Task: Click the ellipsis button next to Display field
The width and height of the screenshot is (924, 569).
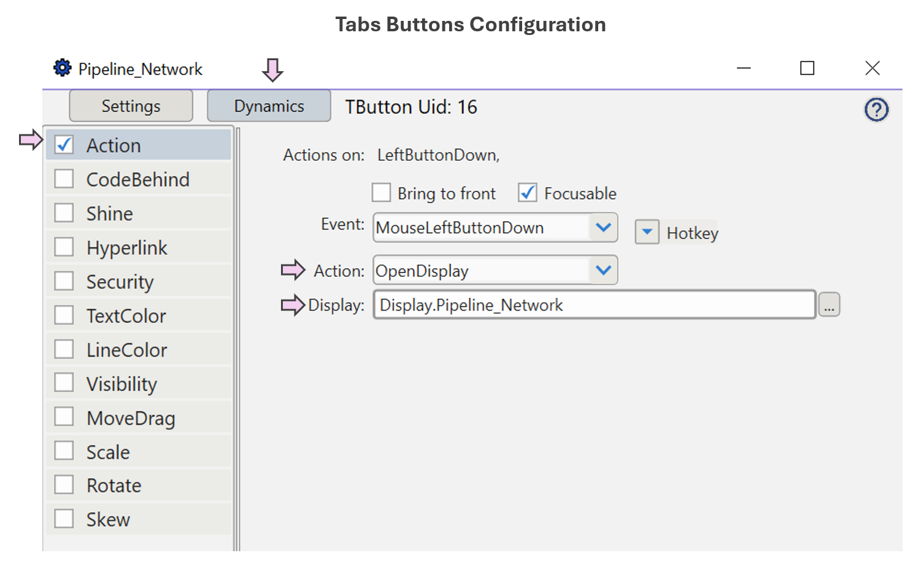Action: [830, 304]
